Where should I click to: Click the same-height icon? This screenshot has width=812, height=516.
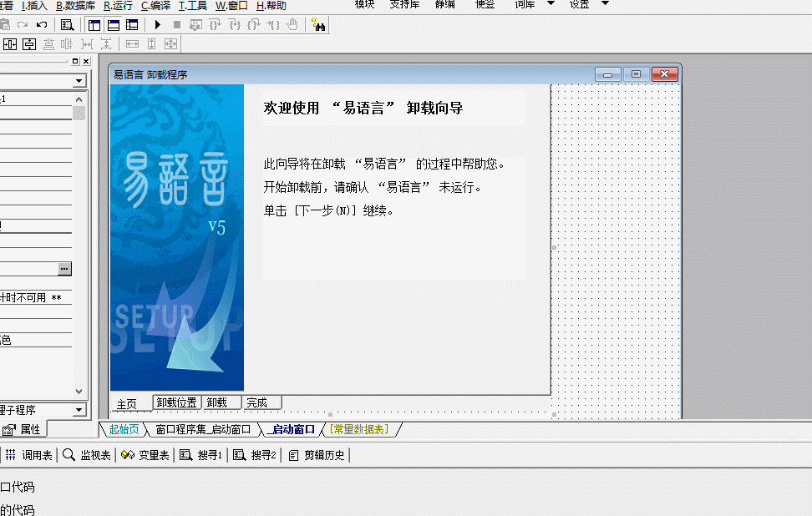[152, 44]
